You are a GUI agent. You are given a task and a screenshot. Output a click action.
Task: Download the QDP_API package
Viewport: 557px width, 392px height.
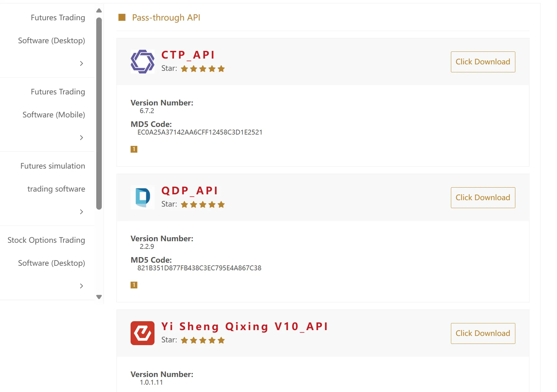(483, 198)
